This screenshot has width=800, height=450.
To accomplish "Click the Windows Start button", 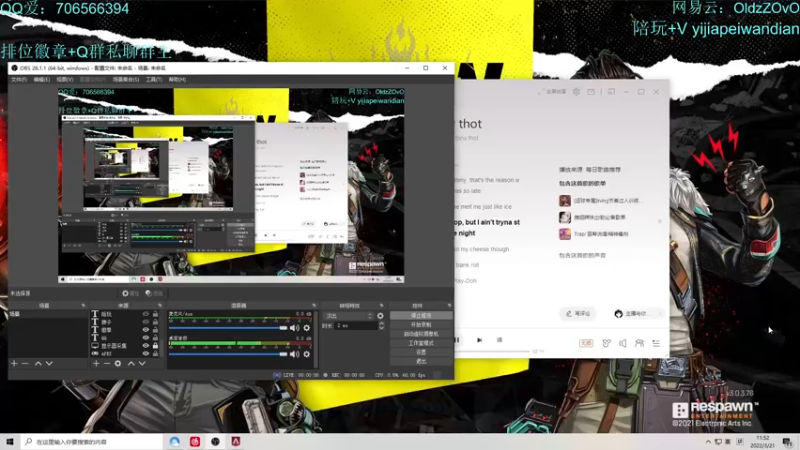I will (x=10, y=441).
